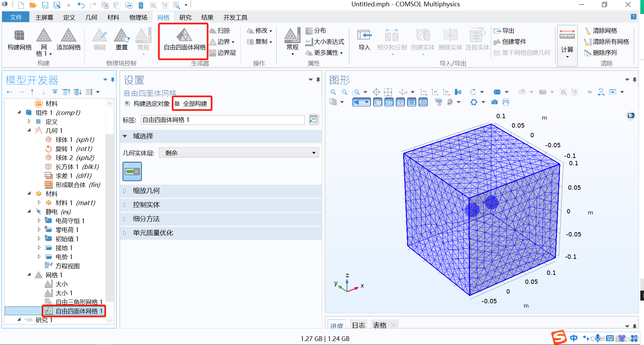Image resolution: width=644 pixels, height=345 pixels.
Task: Click Delete Sequence (删除序列) icon
Action: [601, 53]
